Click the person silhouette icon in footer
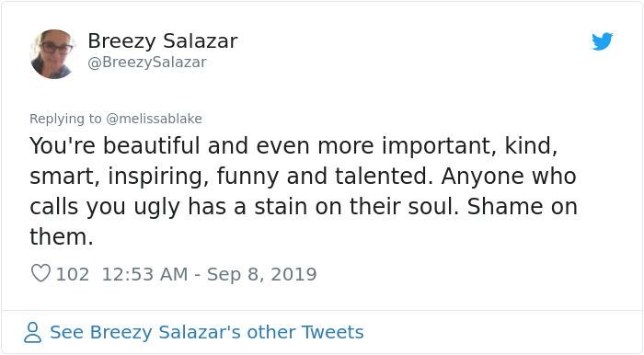644x355 pixels. [x=32, y=332]
